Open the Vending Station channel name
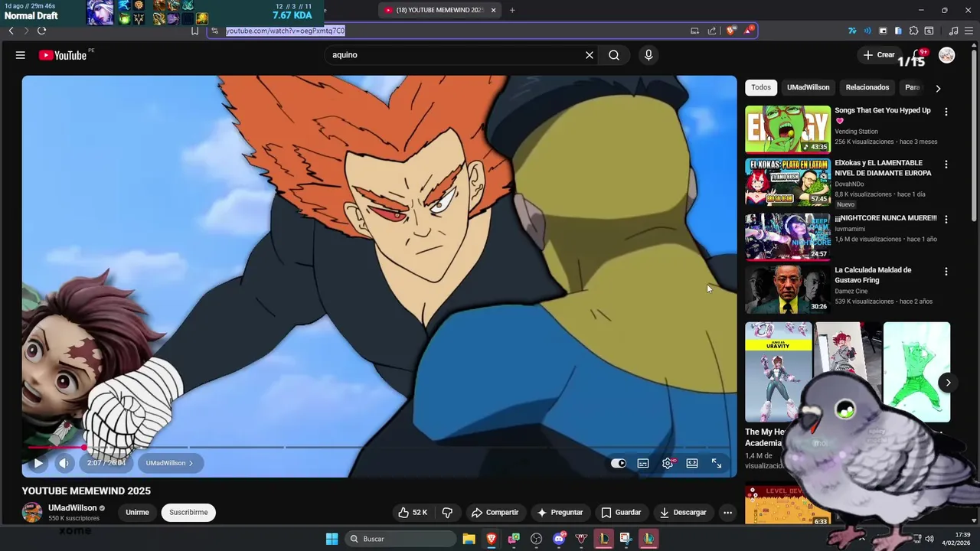The height and width of the screenshot is (551, 980). click(x=856, y=132)
